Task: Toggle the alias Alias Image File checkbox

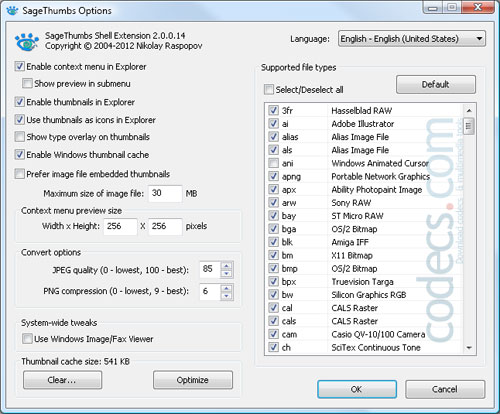Action: pyautogui.click(x=273, y=137)
